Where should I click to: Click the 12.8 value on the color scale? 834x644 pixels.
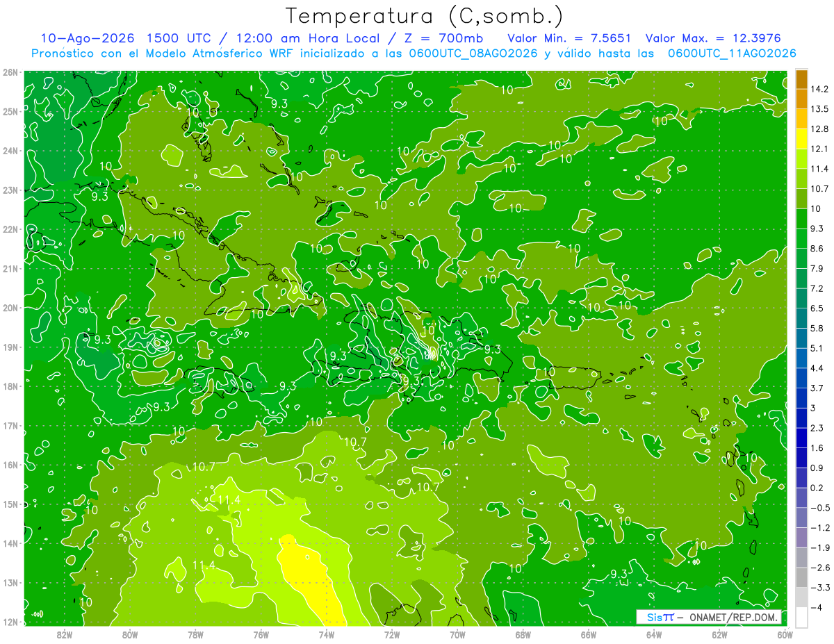pyautogui.click(x=820, y=129)
